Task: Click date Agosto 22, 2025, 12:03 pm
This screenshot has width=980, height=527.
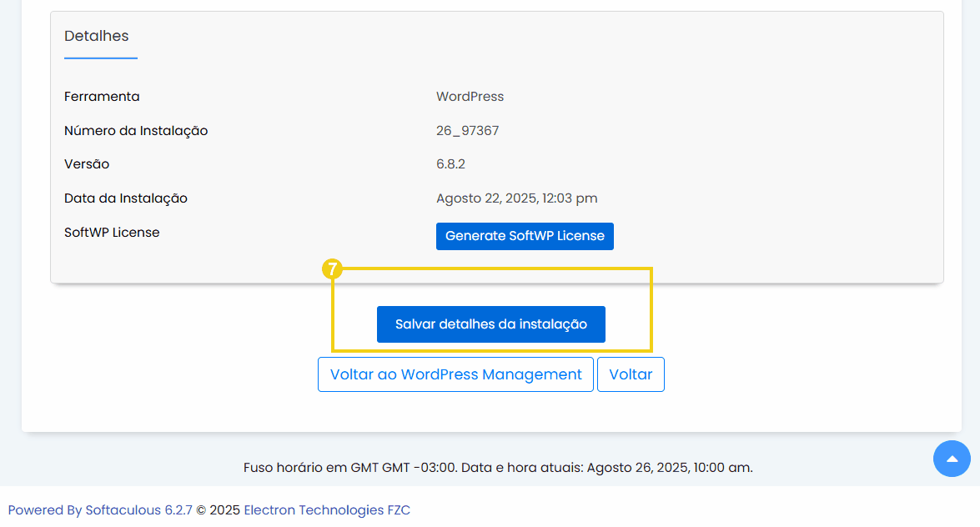Action: 517,198
